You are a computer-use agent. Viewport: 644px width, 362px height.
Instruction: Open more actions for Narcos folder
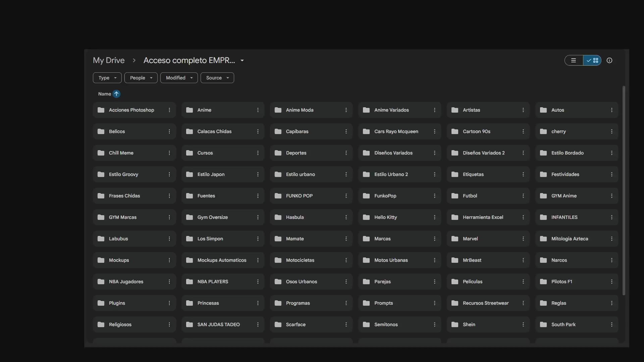coord(612,260)
